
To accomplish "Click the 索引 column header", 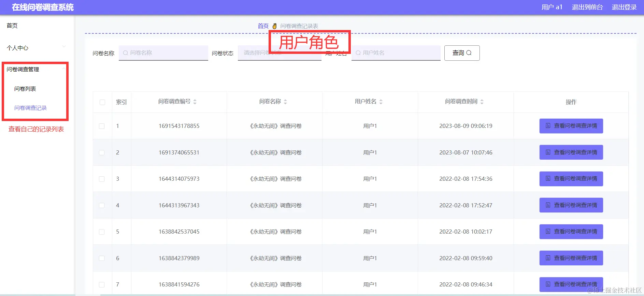I will click(121, 102).
